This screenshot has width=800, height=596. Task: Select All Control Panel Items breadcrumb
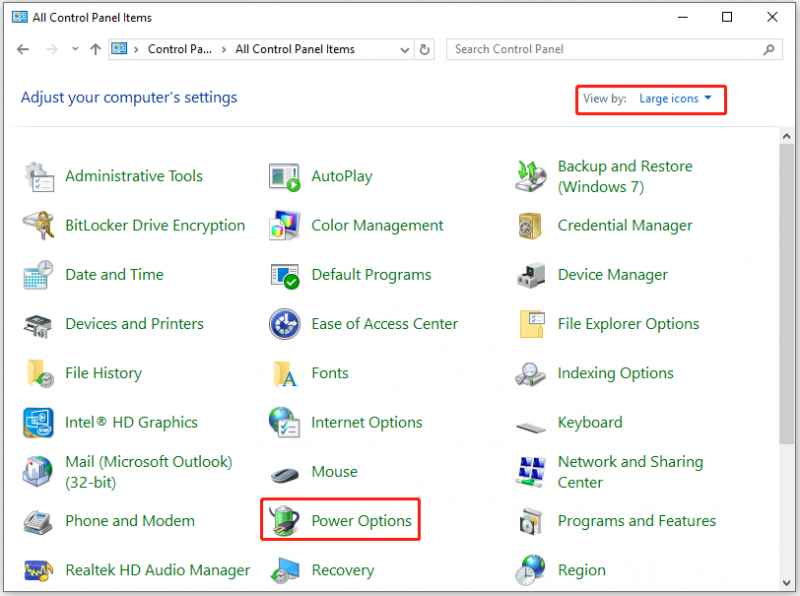click(294, 49)
